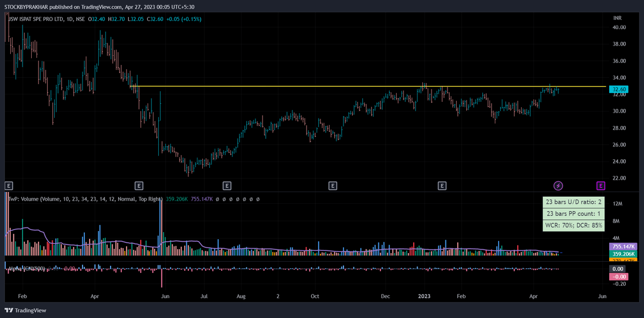Click the green 359.206K label on the volume scale
644x318 pixels.
624,254
